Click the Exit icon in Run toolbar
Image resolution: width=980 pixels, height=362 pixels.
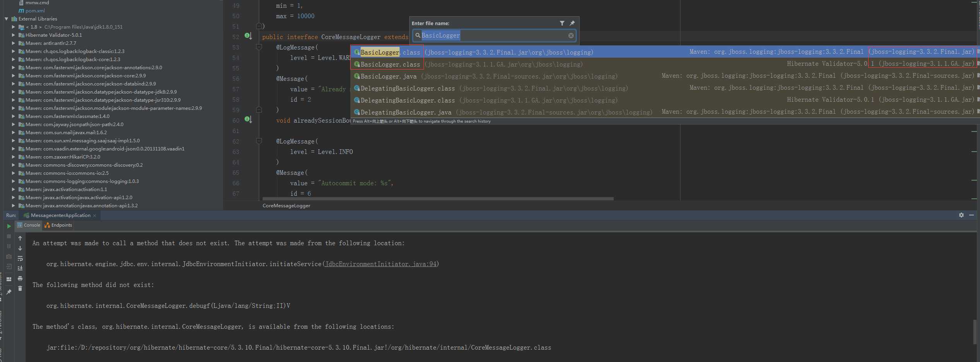click(9, 266)
